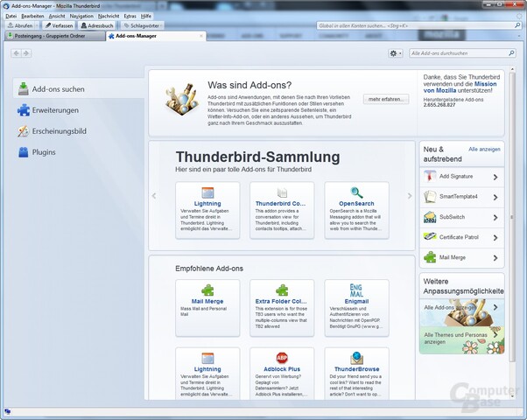
Task: Open Alle Add-ons anzeigen banner
Action: tap(462, 312)
